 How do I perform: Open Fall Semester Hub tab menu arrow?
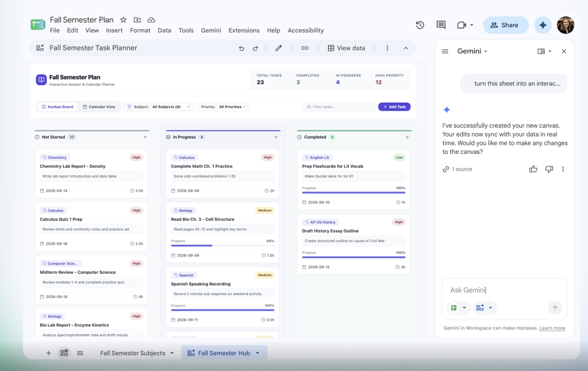(258, 353)
